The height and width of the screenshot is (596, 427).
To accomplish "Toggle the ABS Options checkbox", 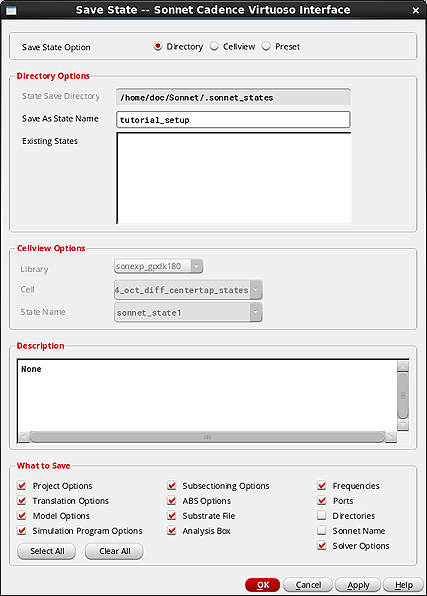I will click(x=171, y=501).
